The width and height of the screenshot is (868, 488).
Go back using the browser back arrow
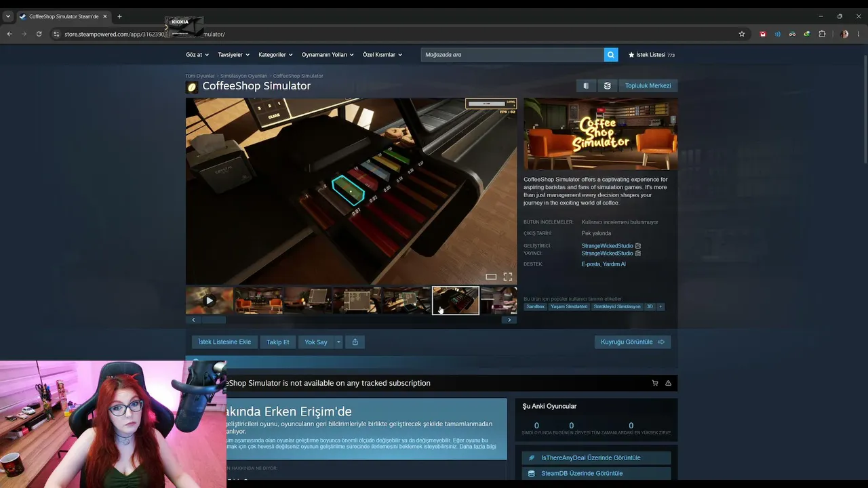coord(9,34)
